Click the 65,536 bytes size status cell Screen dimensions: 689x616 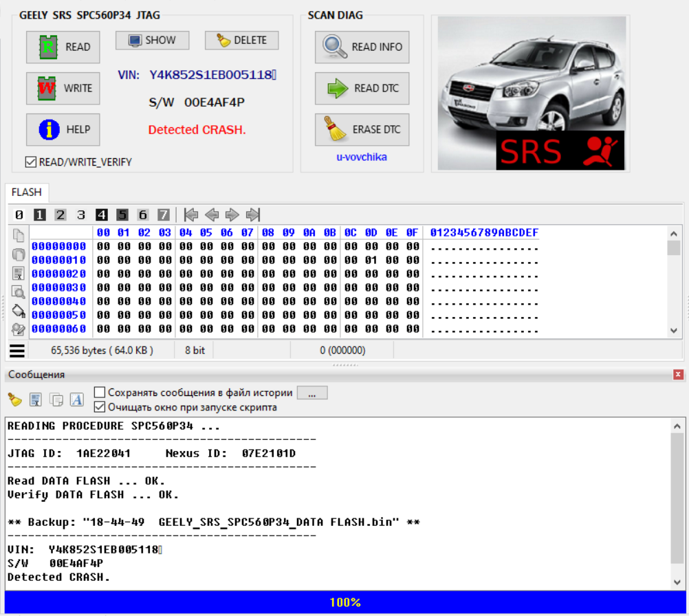[102, 351]
